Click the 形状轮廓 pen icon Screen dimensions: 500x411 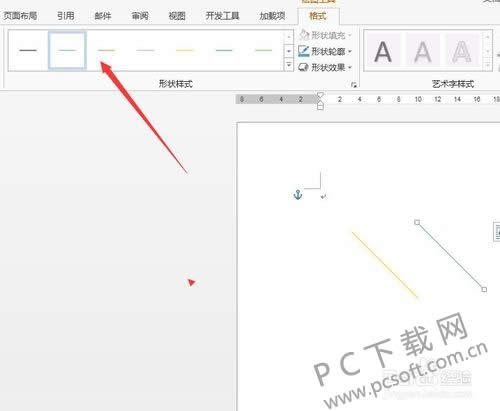303,51
